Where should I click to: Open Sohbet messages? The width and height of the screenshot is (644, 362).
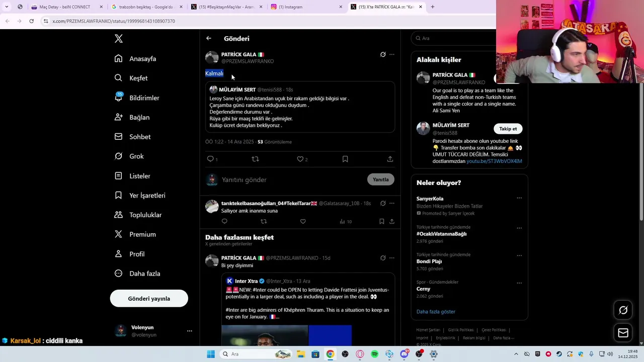click(132, 137)
